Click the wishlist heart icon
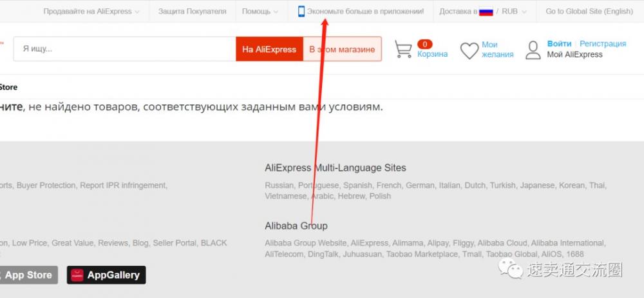The height and width of the screenshot is (298, 644). pos(469,50)
